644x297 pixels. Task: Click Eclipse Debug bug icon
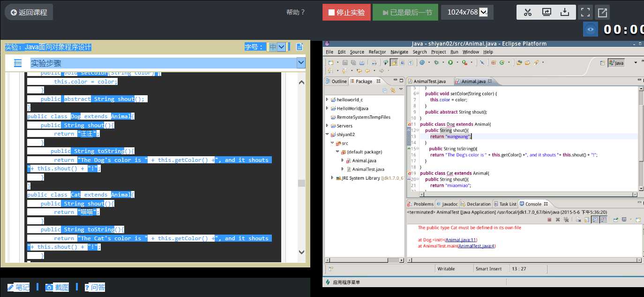tap(436, 62)
